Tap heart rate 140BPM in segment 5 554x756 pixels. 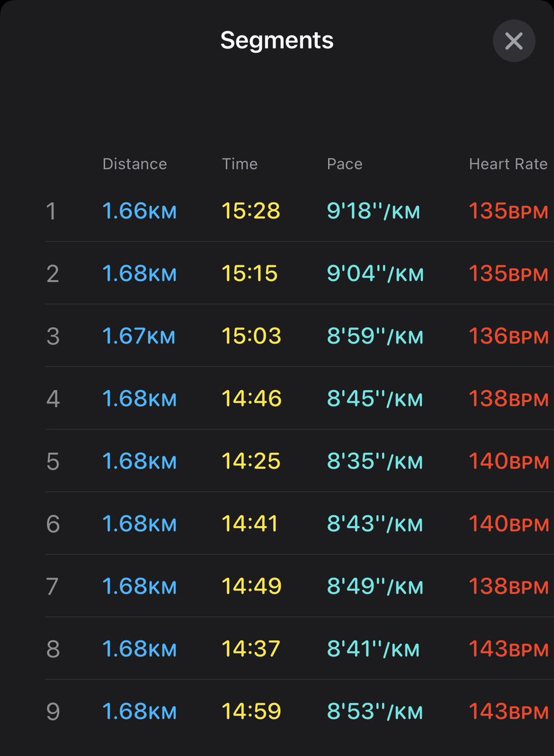[x=509, y=461]
